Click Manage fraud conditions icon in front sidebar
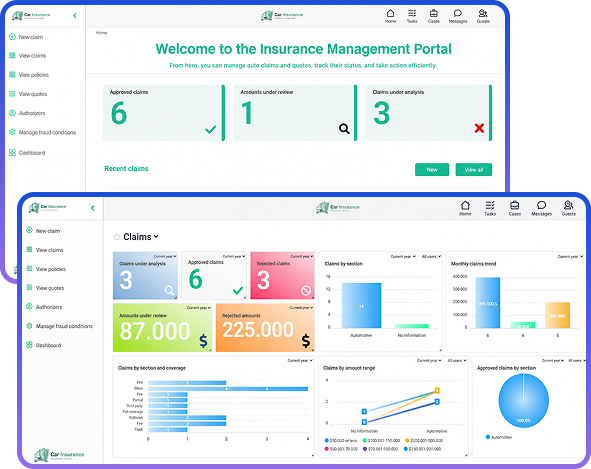Screen dimensions: 591x469 tap(29, 326)
